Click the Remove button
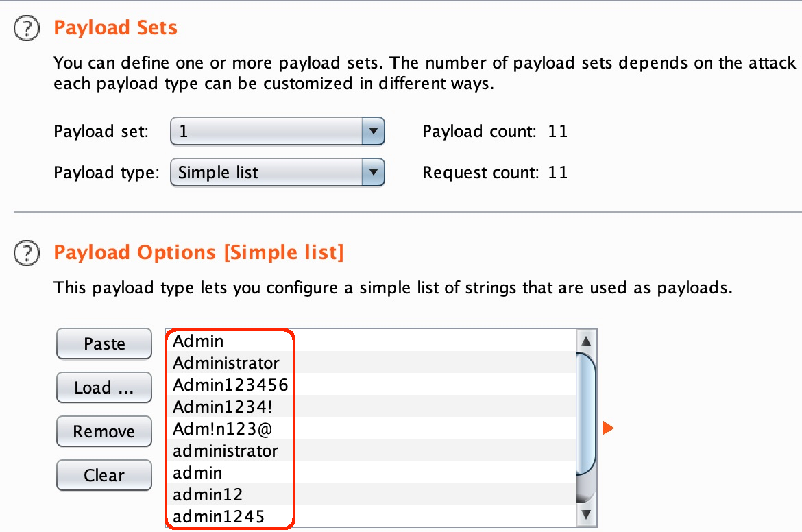 [x=104, y=432]
